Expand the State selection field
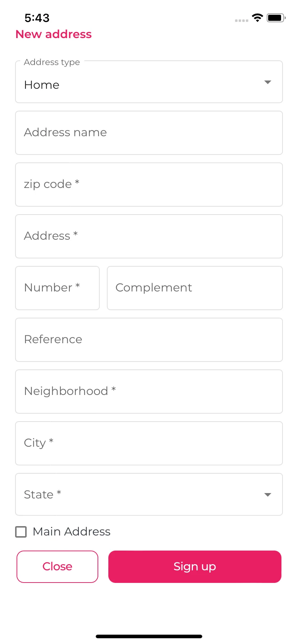The height and width of the screenshot is (644, 298). (x=149, y=494)
